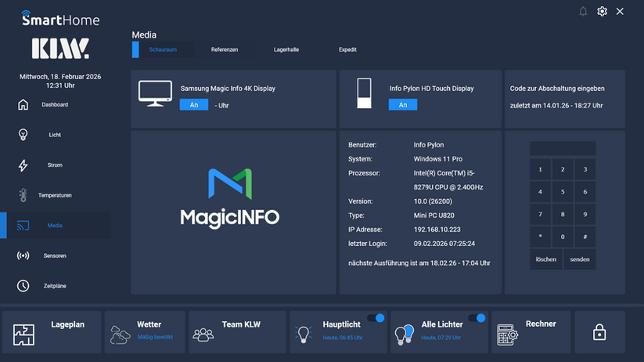Click keypad digit 5
The image size is (644, 362).
563,192
